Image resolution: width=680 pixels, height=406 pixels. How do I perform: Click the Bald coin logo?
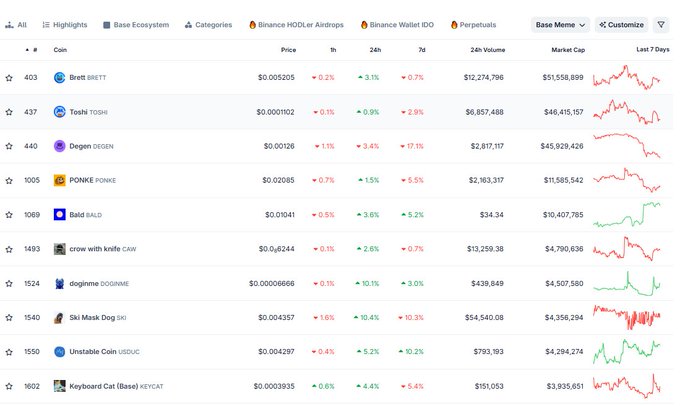tap(59, 215)
